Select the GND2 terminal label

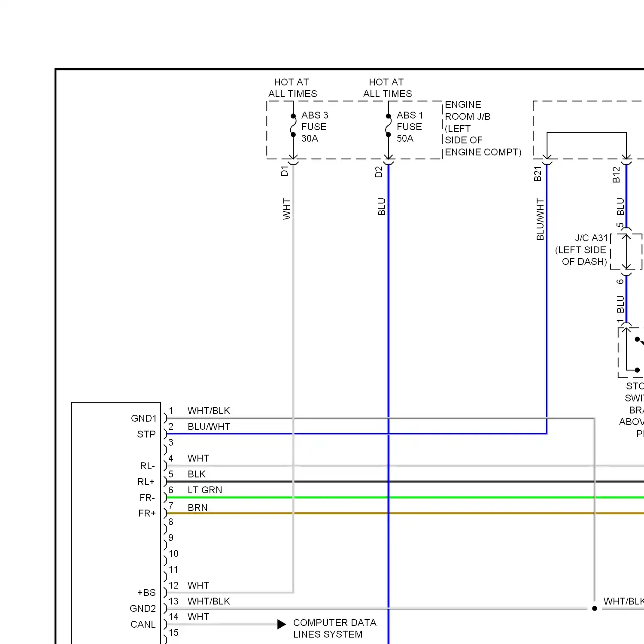(x=143, y=608)
